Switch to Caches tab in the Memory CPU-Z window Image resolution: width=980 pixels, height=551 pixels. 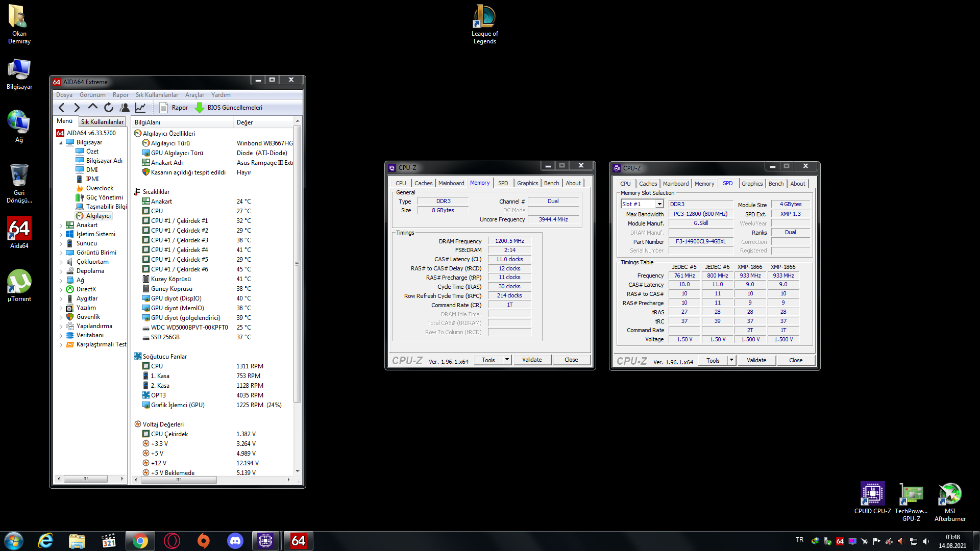[423, 183]
